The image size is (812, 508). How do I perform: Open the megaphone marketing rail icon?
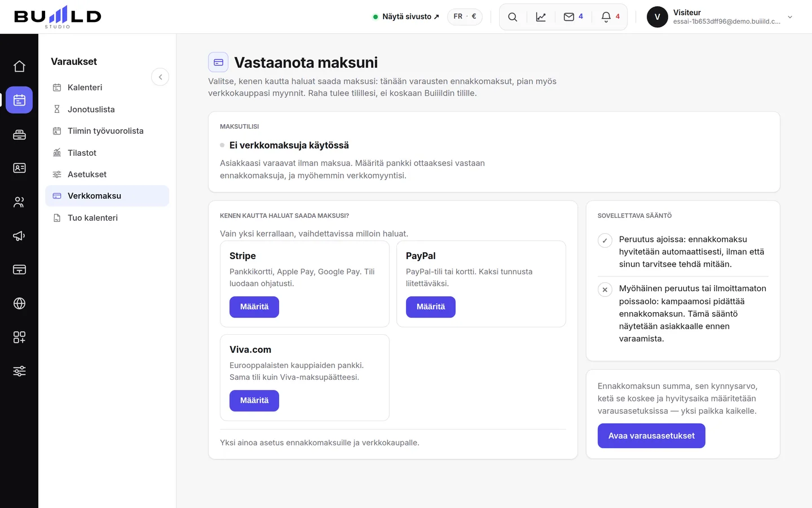point(19,235)
